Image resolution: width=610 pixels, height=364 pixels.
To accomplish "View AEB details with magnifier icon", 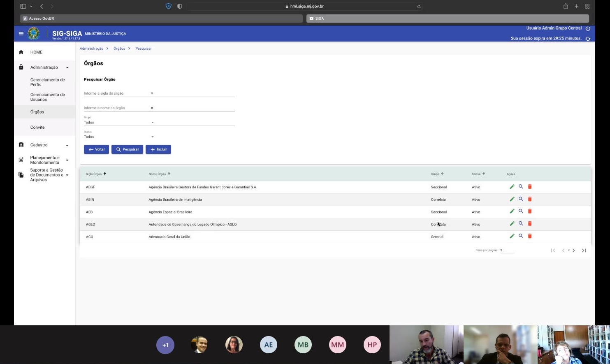I will click(521, 211).
